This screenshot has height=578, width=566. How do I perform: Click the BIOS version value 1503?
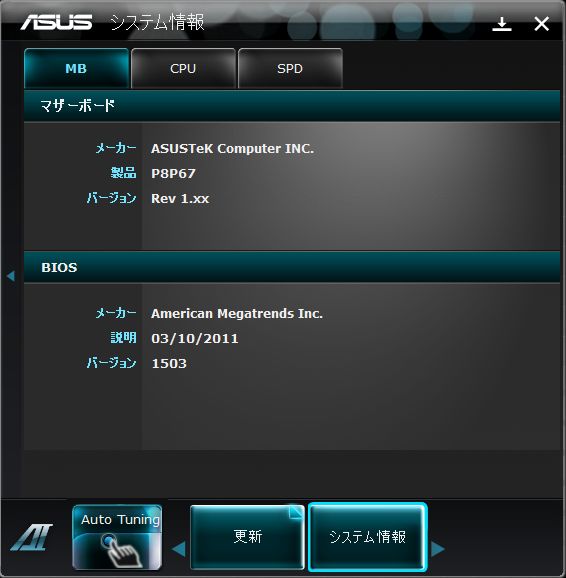tap(169, 363)
